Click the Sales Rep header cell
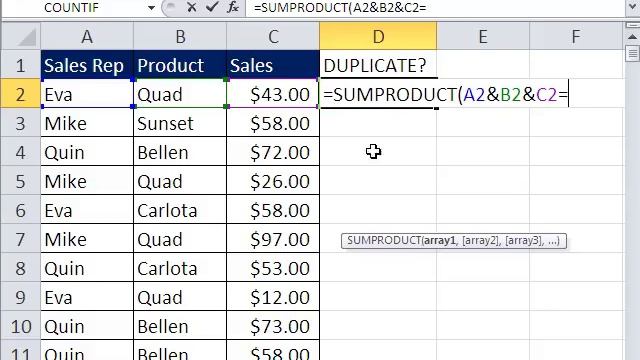640x360 pixels. tap(87, 65)
